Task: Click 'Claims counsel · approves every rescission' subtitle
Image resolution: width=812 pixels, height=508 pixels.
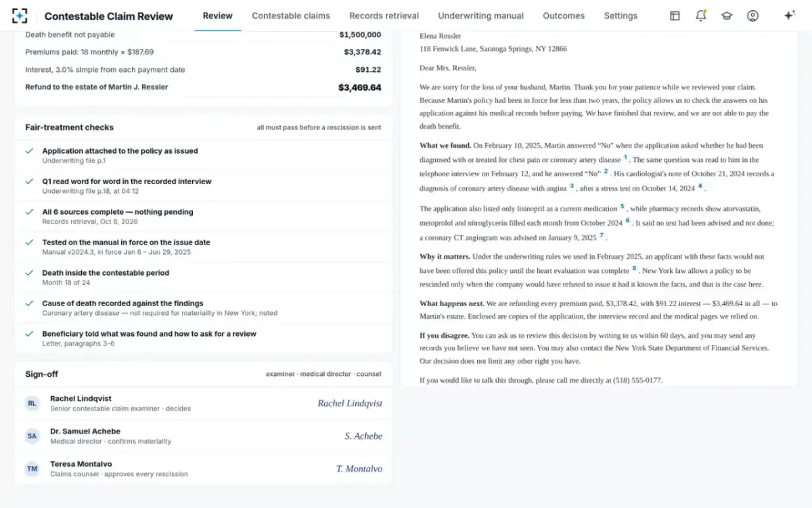Action: [119, 474]
